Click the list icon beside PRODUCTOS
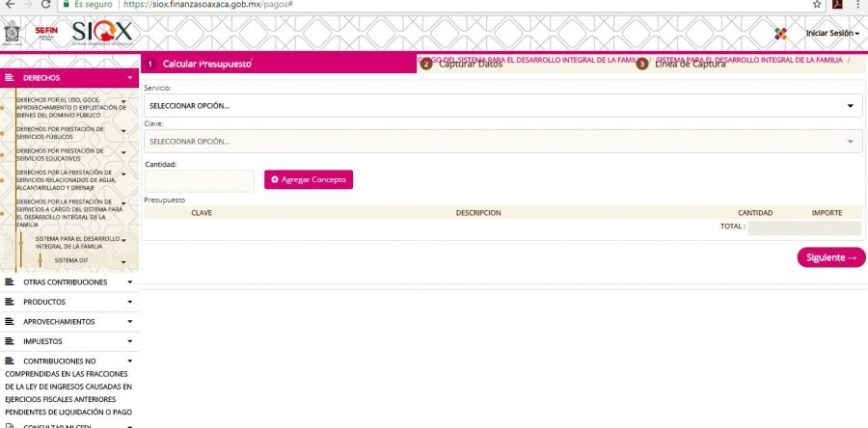The height and width of the screenshot is (428, 868). (10, 302)
